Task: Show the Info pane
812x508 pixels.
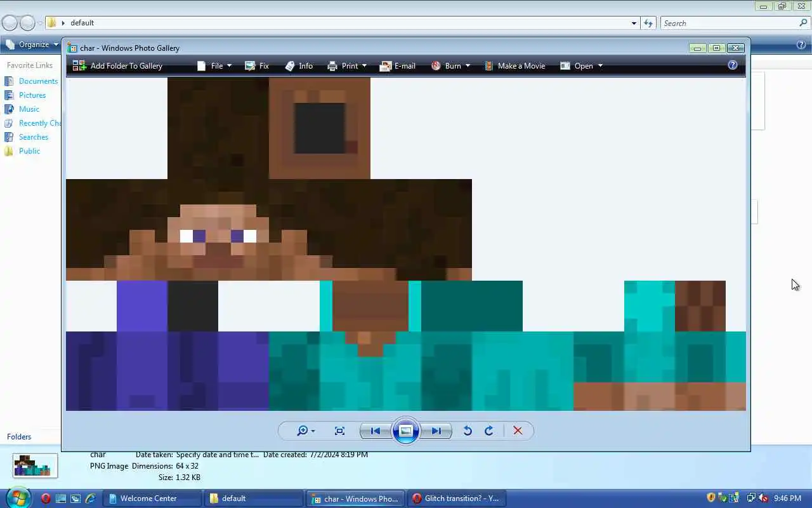Action: 299,65
